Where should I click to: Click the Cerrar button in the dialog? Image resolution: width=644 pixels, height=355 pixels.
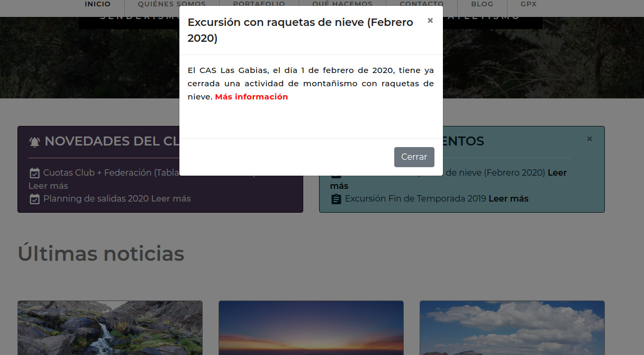[x=414, y=157]
